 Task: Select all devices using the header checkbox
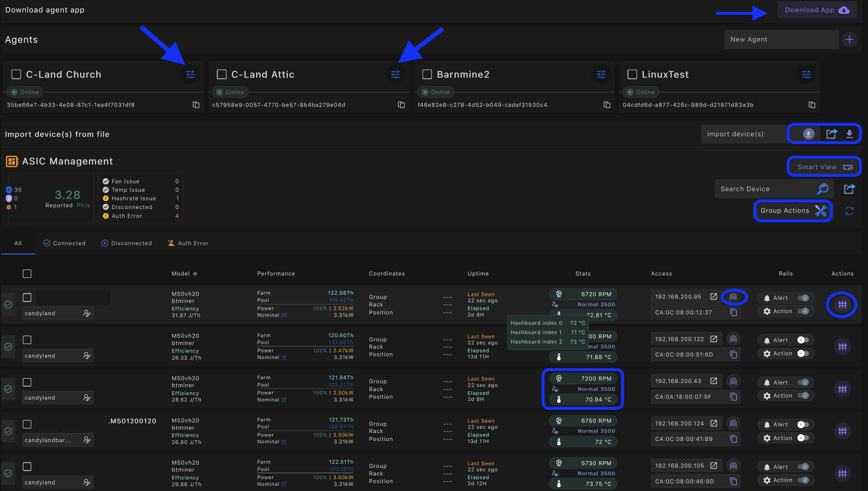click(27, 273)
